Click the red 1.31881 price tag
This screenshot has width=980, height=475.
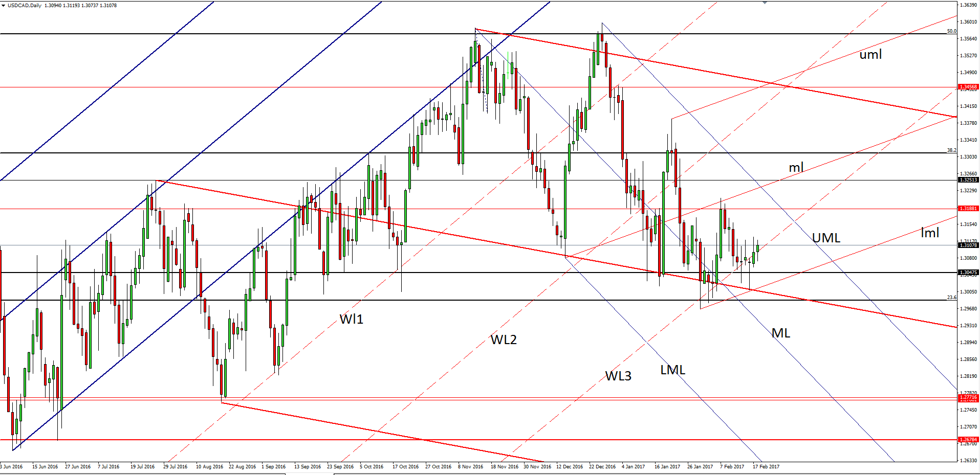pyautogui.click(x=968, y=209)
